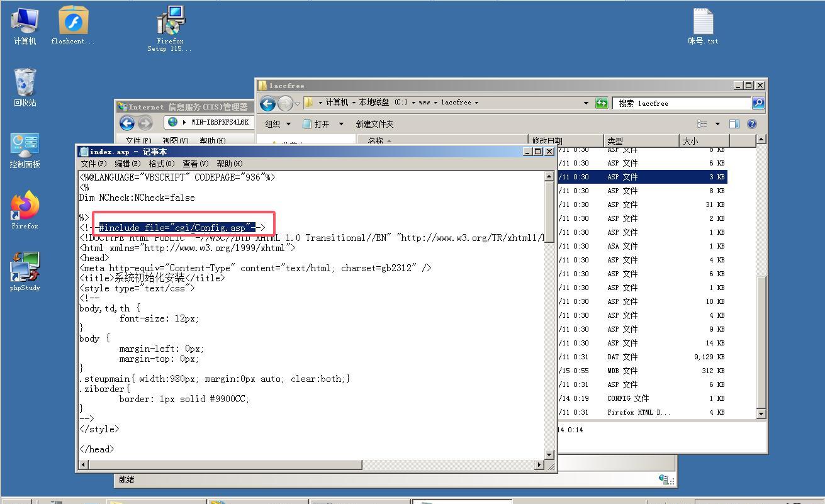Click the 本地磁盘 (C:) breadcrumb

point(384,103)
